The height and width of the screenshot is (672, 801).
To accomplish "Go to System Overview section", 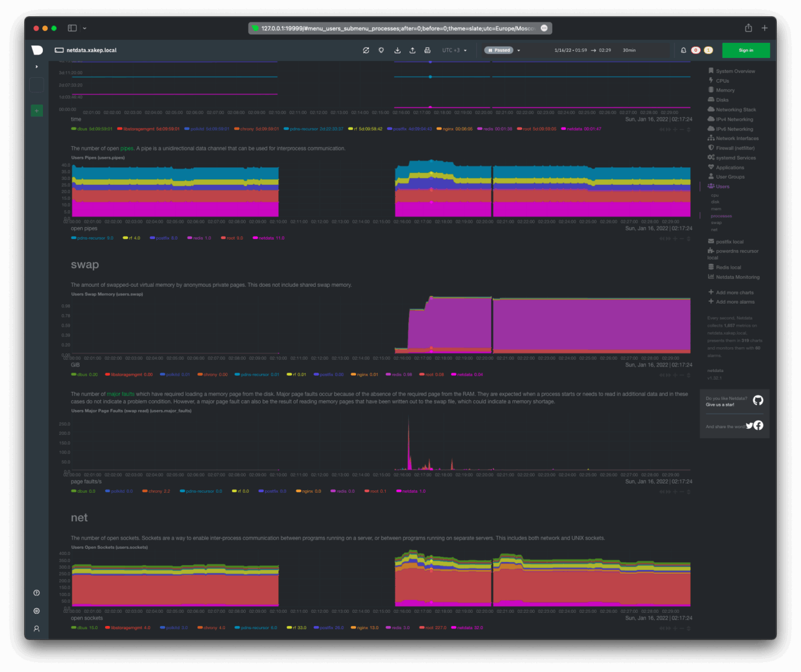I will 731,72.
